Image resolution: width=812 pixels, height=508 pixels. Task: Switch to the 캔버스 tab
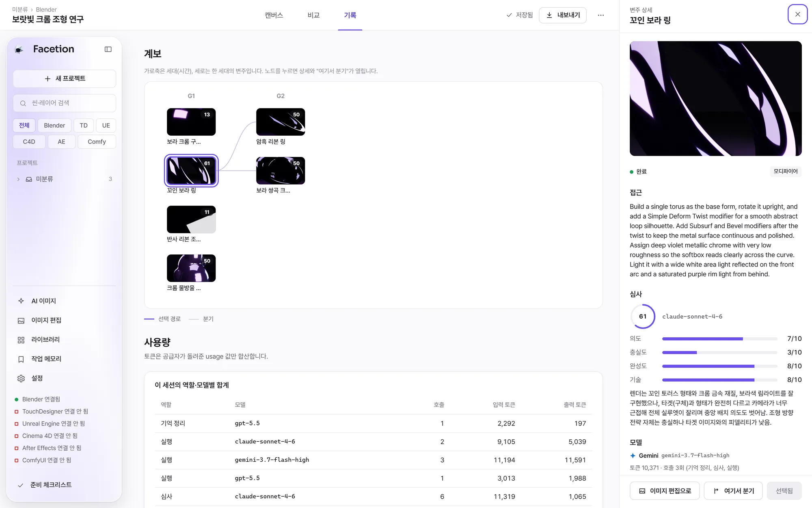[274, 15]
